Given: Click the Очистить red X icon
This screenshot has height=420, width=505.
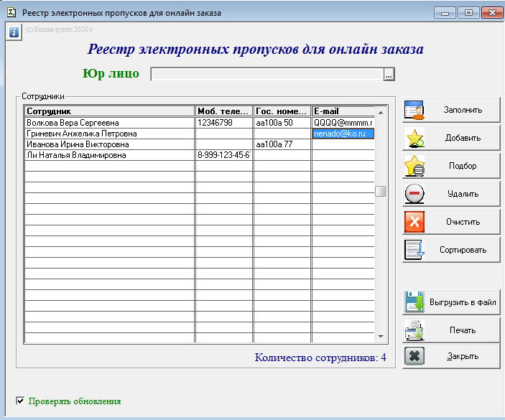Looking at the screenshot, I should [414, 222].
